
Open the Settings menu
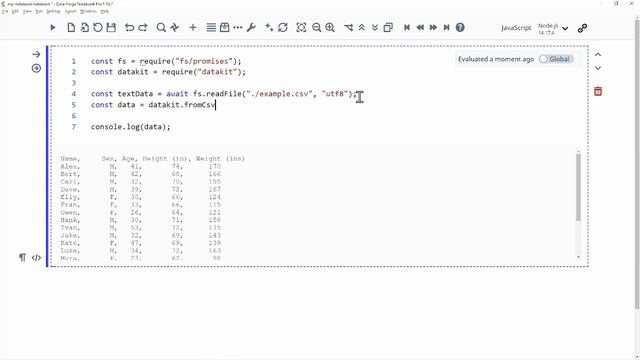coord(53,11)
